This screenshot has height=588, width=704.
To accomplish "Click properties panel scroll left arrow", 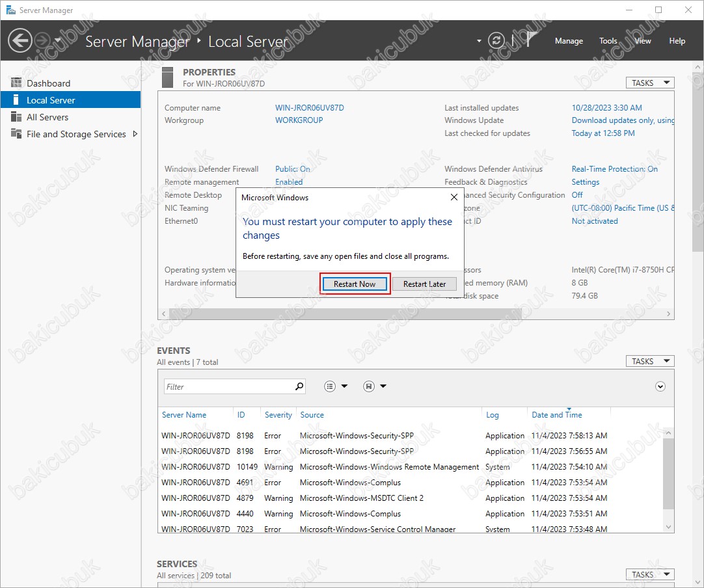I will click(x=163, y=314).
